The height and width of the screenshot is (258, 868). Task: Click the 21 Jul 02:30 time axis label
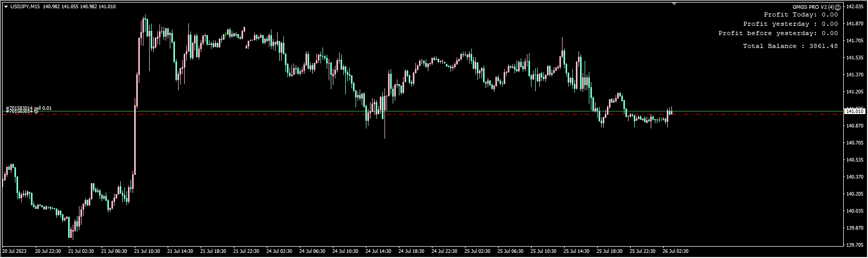[81, 251]
